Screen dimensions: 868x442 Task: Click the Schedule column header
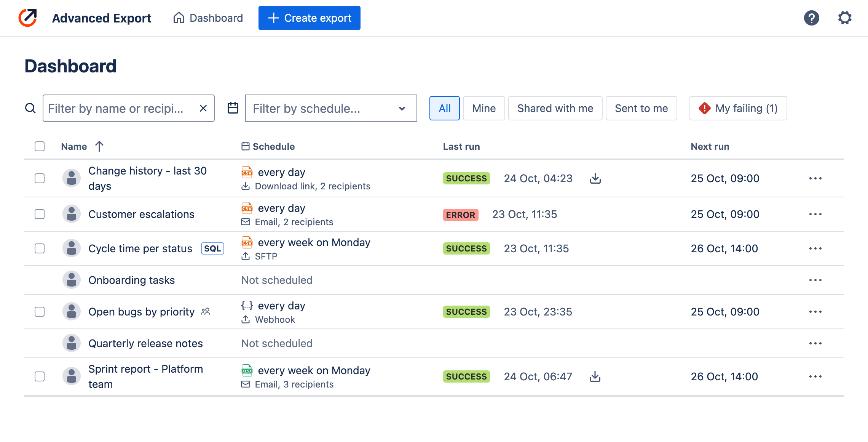tap(268, 146)
